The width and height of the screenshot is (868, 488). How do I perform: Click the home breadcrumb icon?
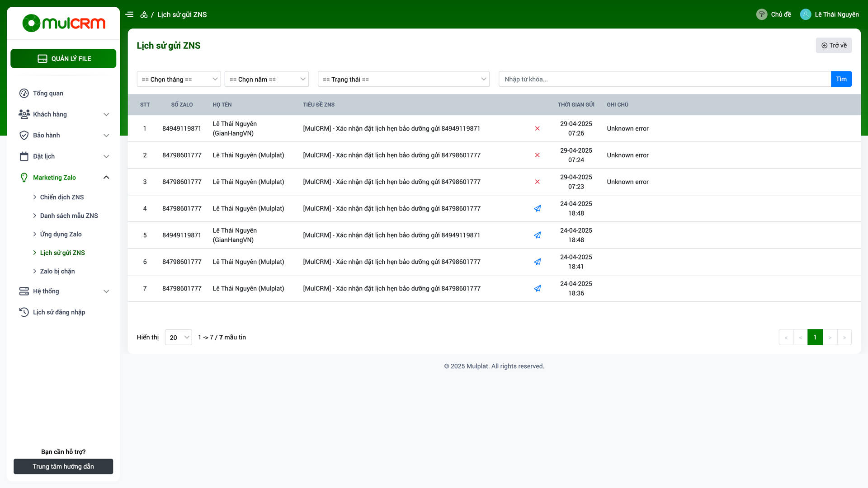(144, 14)
